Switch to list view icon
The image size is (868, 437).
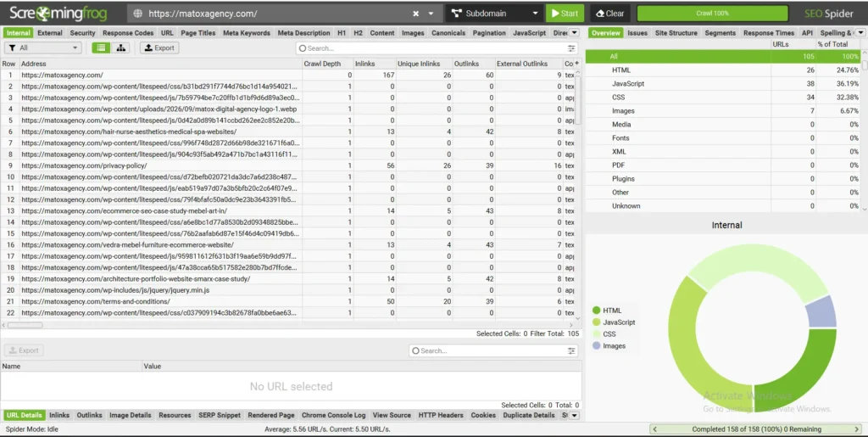101,48
